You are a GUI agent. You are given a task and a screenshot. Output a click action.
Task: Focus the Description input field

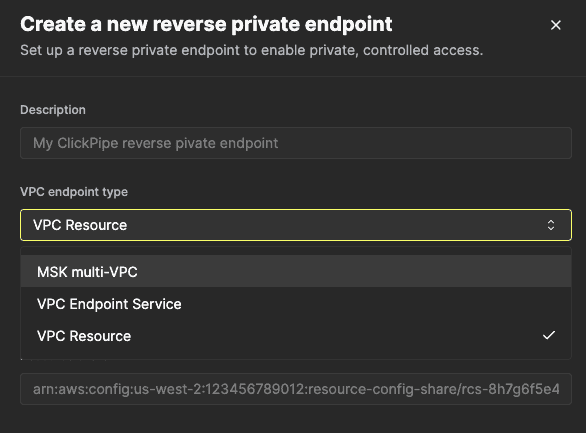(296, 143)
